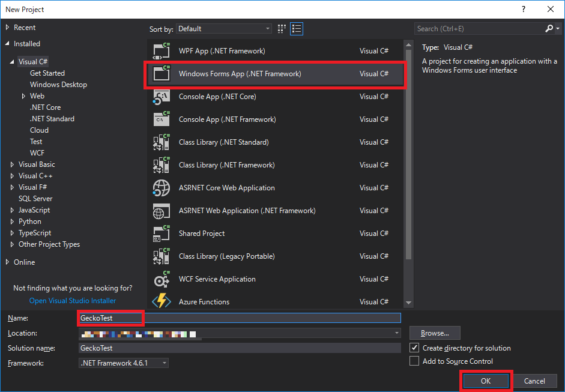
Task: Click the WPF App template icon
Action: [x=162, y=51]
